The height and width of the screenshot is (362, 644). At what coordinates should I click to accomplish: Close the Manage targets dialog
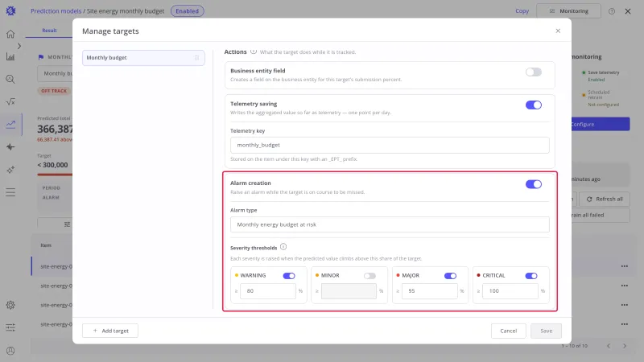tap(558, 31)
